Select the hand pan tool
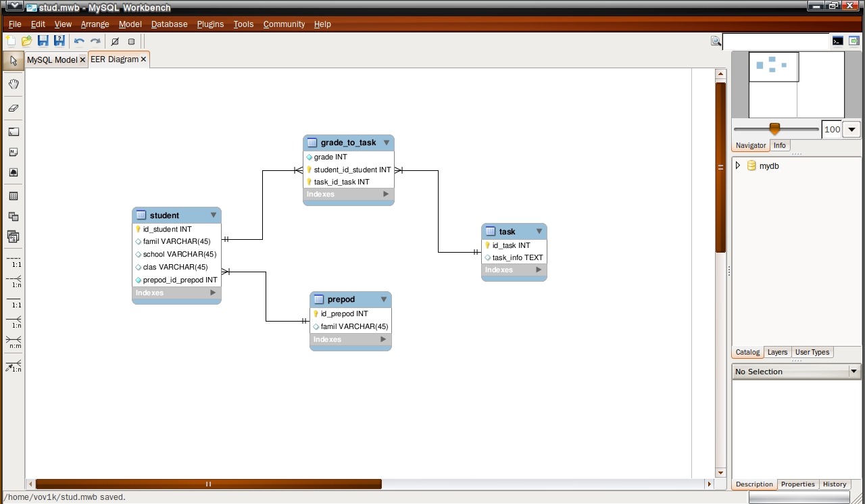Screen dimensions: 865x504 coord(14,84)
